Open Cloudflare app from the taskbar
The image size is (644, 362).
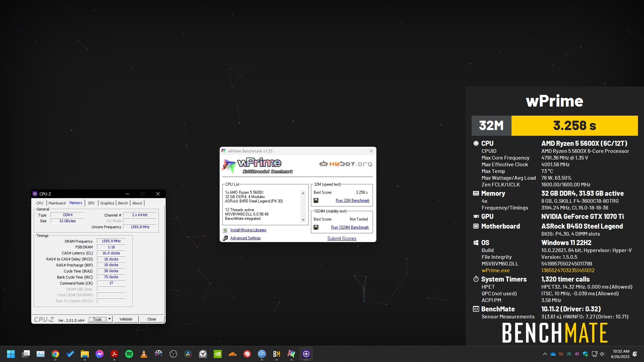coord(232,354)
